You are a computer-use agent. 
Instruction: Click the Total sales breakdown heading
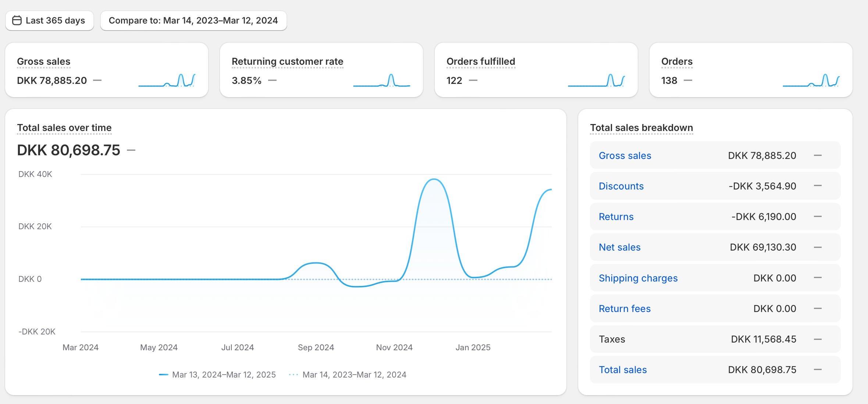641,128
